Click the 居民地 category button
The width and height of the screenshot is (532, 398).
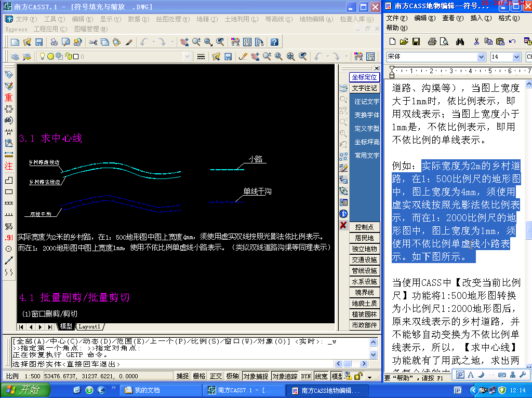(x=364, y=238)
